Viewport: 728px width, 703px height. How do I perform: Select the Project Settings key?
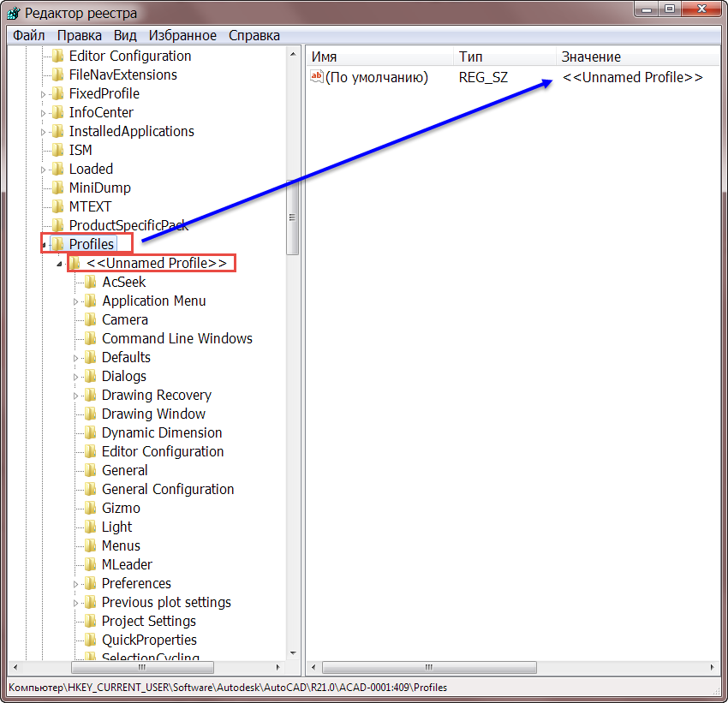148,621
